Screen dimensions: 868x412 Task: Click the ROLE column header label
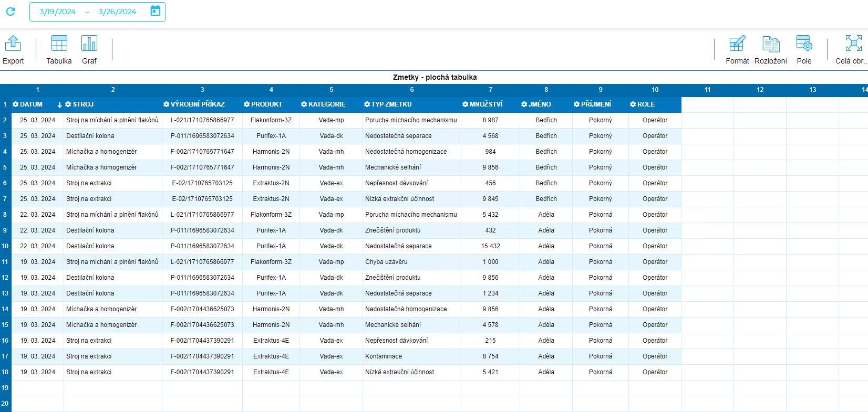pyautogui.click(x=646, y=104)
